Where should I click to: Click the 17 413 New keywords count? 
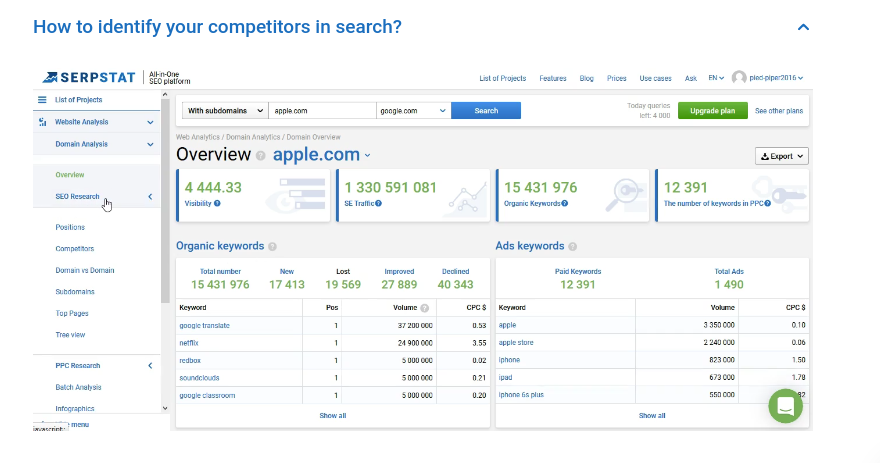[x=287, y=285]
